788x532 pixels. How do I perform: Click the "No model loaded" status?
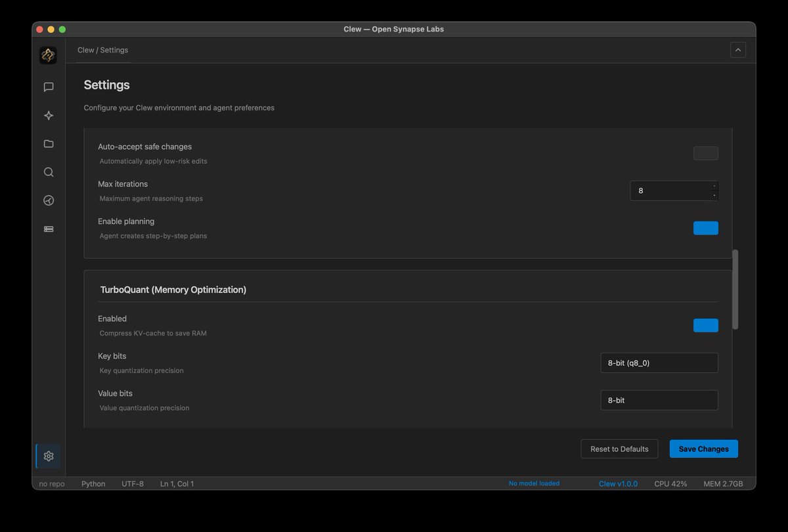[534, 483]
